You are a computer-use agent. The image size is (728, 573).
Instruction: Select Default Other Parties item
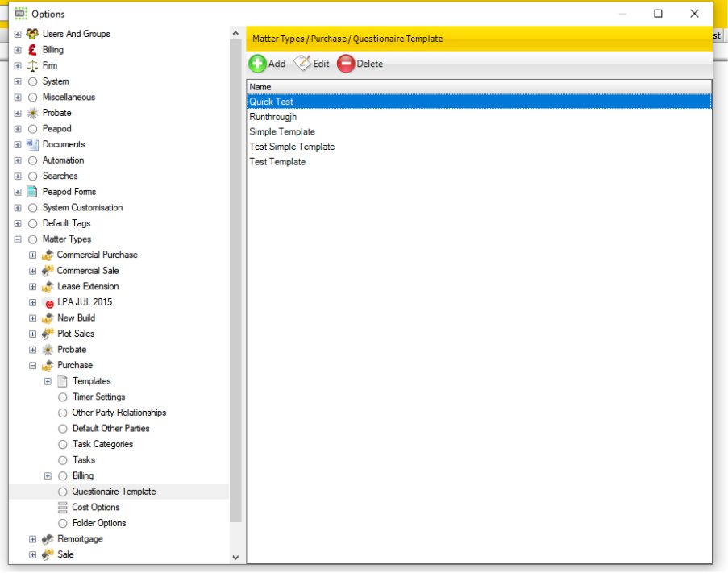[x=111, y=428]
